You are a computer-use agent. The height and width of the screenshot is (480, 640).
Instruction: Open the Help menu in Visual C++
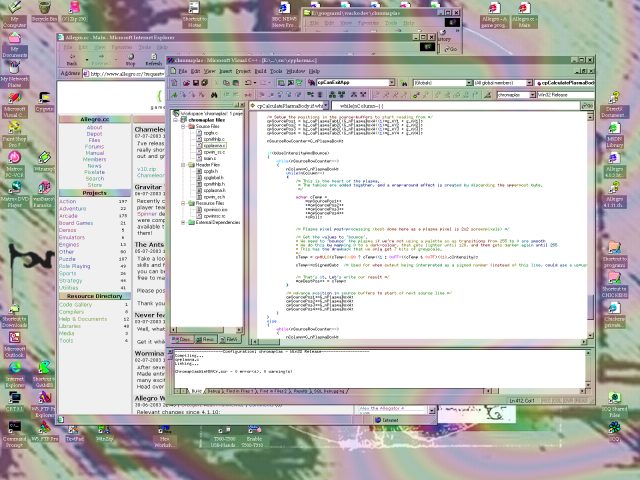click(x=314, y=71)
